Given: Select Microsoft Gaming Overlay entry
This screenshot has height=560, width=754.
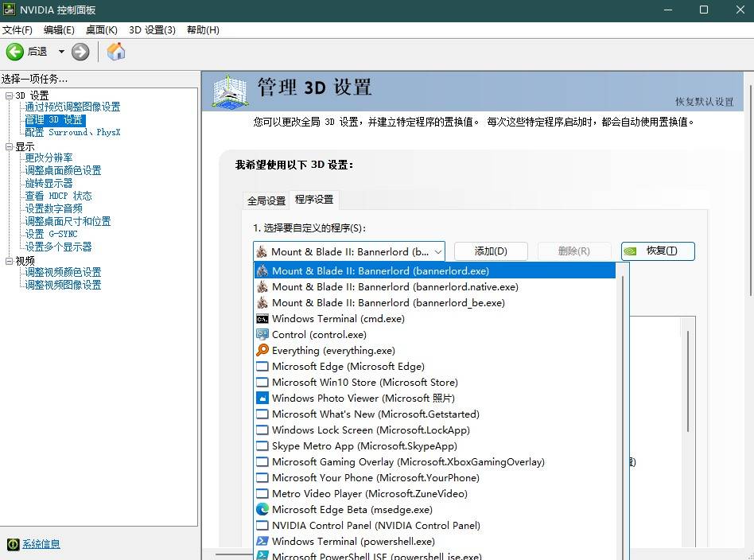Looking at the screenshot, I should pos(435,461).
